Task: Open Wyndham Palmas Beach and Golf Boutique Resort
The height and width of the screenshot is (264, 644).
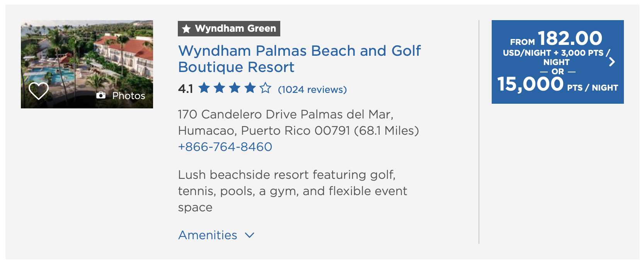Action: 299,59
